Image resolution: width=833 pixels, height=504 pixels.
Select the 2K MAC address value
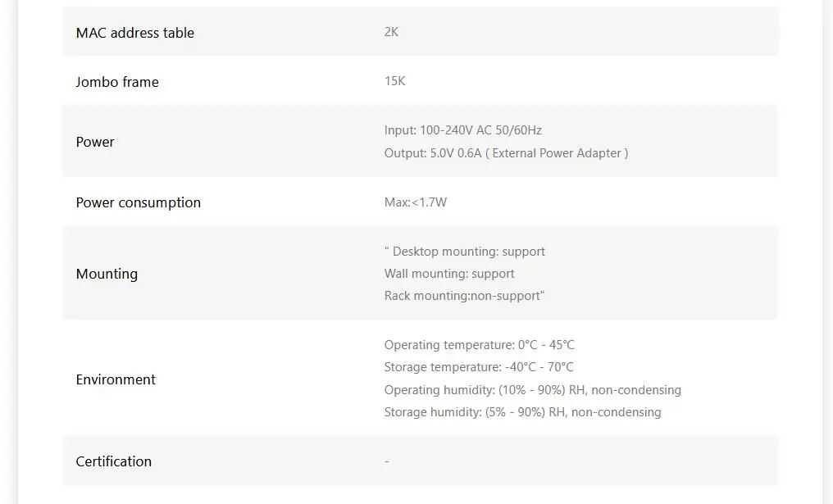391,32
